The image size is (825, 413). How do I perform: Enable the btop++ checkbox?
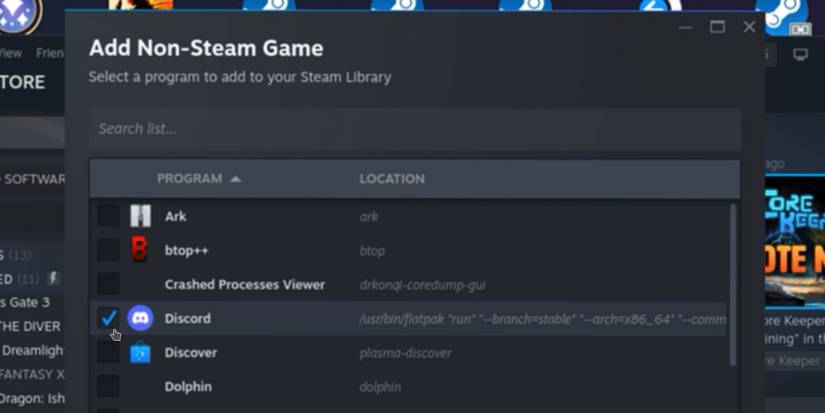tap(108, 250)
